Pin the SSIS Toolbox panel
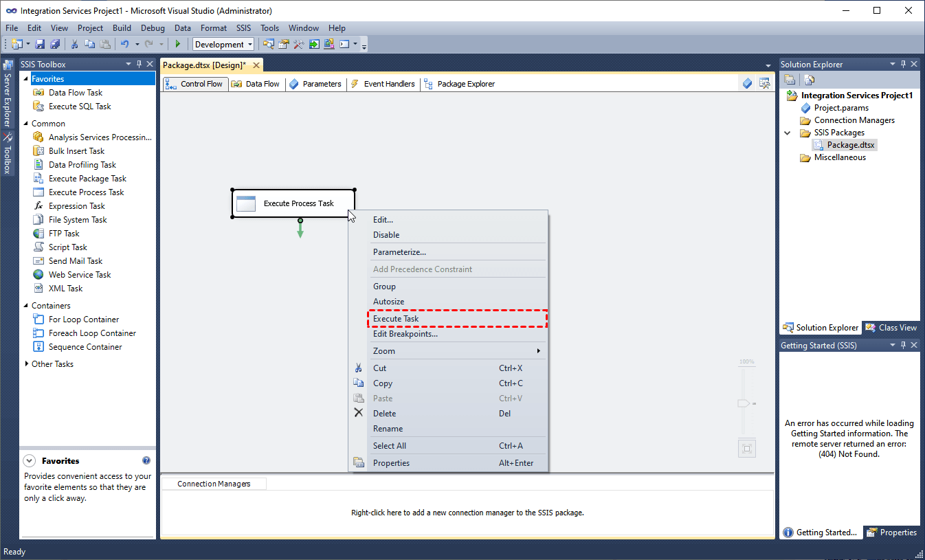925x560 pixels. coord(138,65)
